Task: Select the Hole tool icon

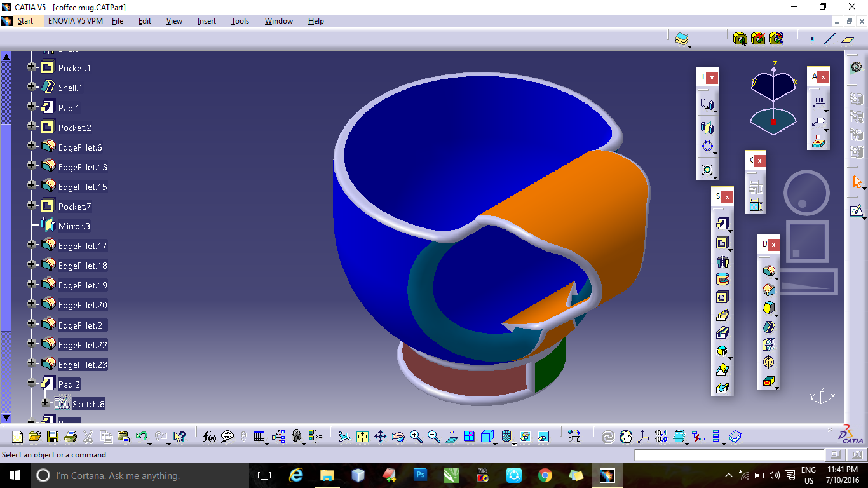Action: 722,297
